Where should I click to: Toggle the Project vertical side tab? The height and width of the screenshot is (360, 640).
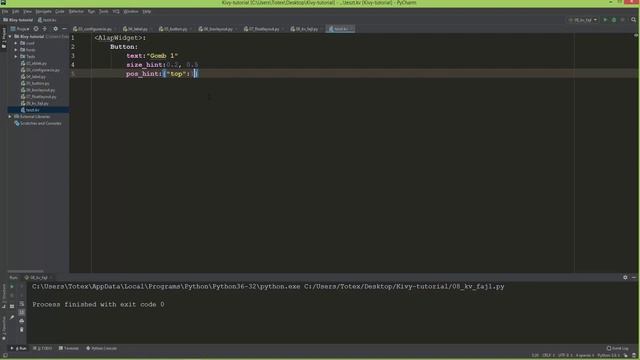(x=4, y=38)
